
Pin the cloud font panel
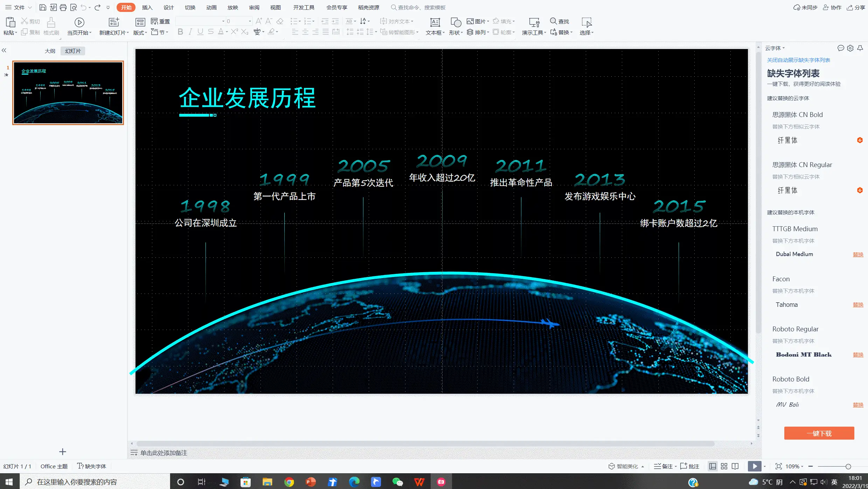pyautogui.click(x=860, y=48)
